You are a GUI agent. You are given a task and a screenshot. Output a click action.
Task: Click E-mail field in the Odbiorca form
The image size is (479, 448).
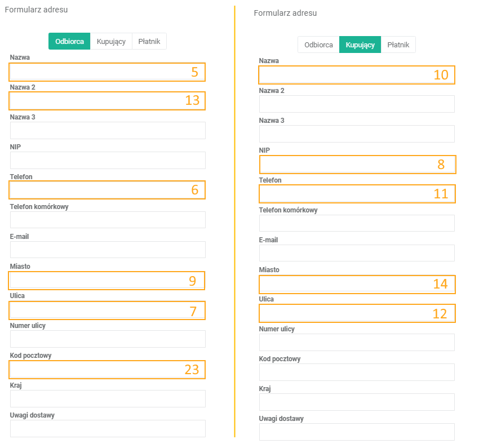pos(107,250)
